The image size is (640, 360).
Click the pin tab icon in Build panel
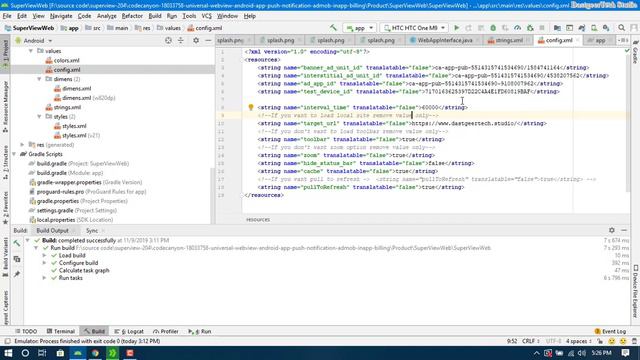point(17,274)
